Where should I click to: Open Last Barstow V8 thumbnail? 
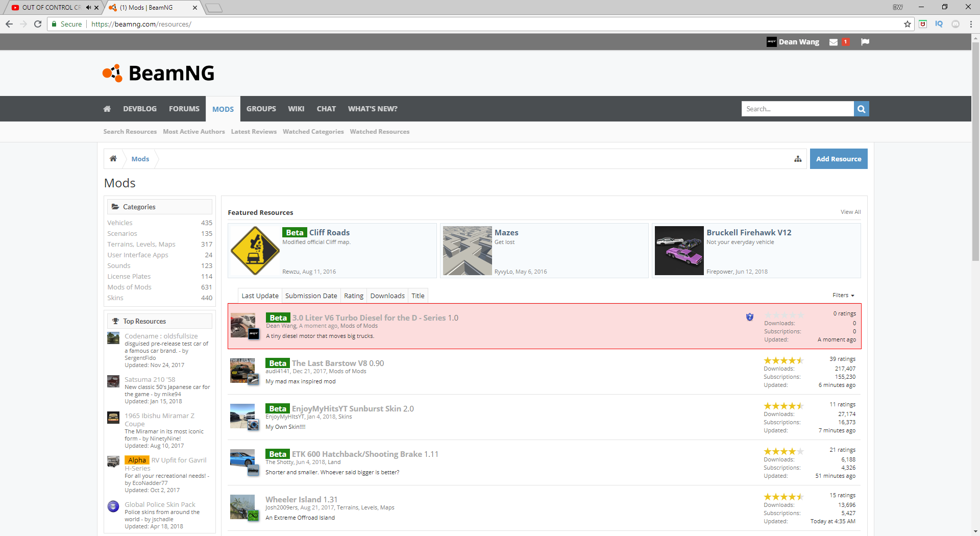(242, 371)
